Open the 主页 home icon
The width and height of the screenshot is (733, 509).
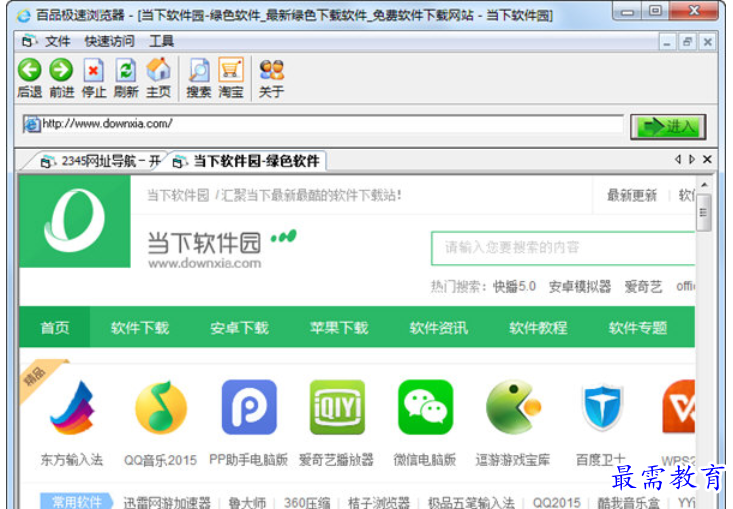(x=158, y=70)
